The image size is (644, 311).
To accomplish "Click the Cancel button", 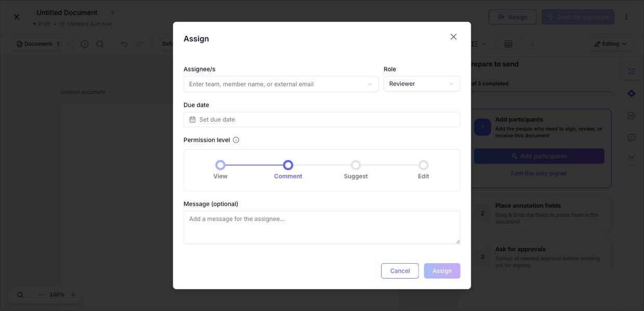I will [400, 271].
